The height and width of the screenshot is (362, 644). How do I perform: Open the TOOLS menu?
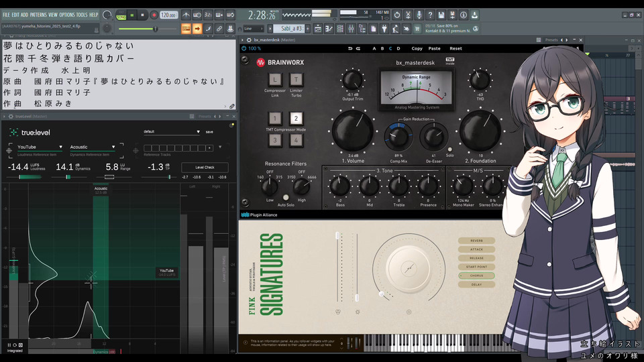(82, 15)
